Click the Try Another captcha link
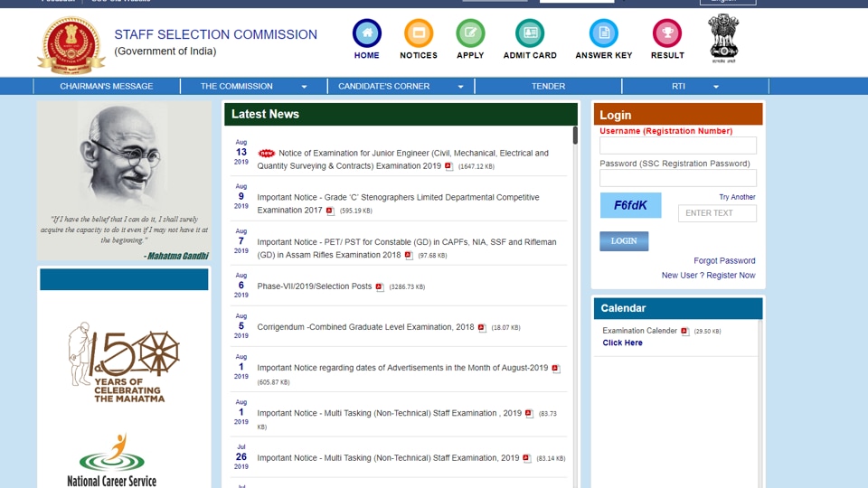This screenshot has height=488, width=868. pyautogui.click(x=737, y=197)
